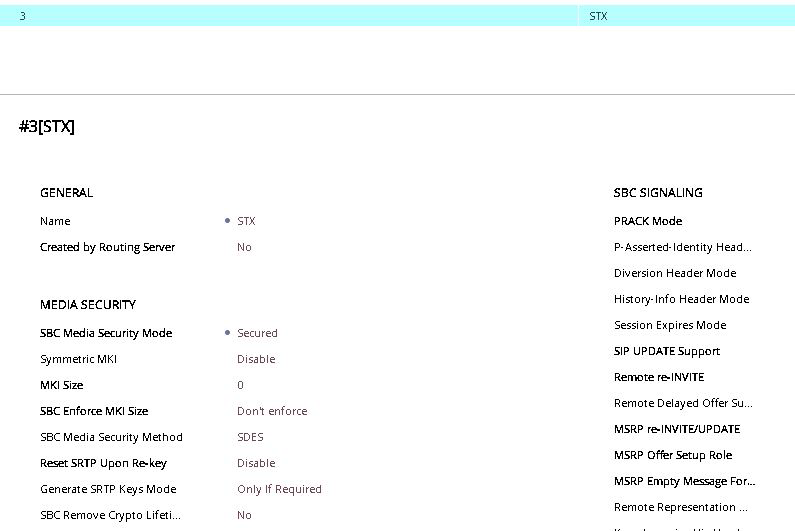This screenshot has height=531, width=795.
Task: Click the Remote Representation label
Action: tap(680, 507)
